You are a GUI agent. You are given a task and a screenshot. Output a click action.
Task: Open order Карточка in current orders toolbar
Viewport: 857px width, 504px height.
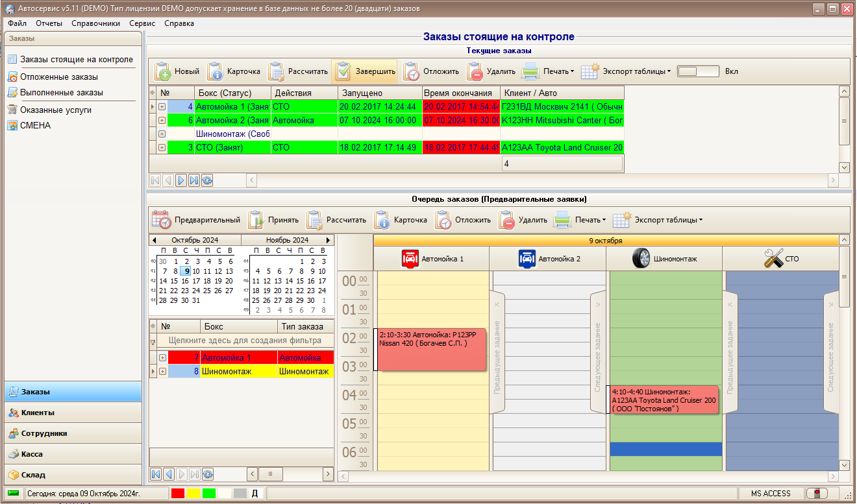pyautogui.click(x=234, y=71)
